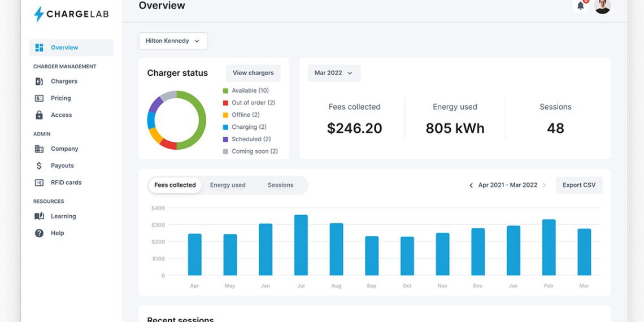Expand the Hilton Kennedy location dropdown
The image size is (644, 322).
pyautogui.click(x=173, y=41)
